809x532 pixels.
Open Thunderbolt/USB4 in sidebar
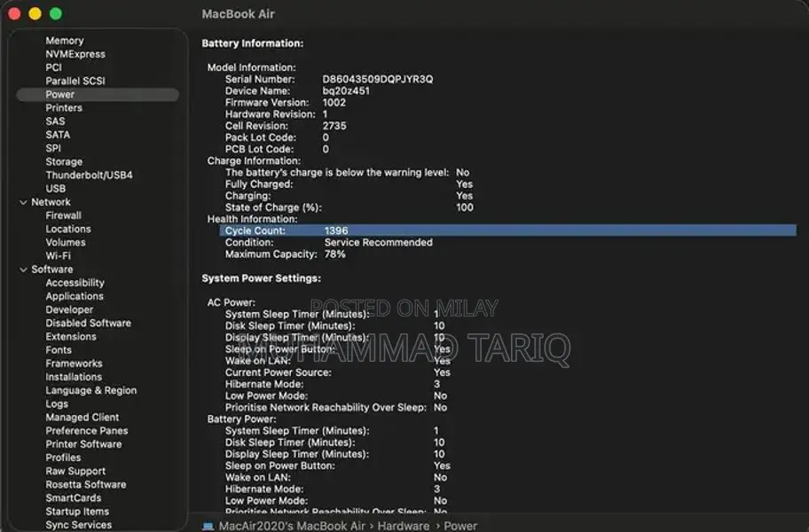click(89, 176)
